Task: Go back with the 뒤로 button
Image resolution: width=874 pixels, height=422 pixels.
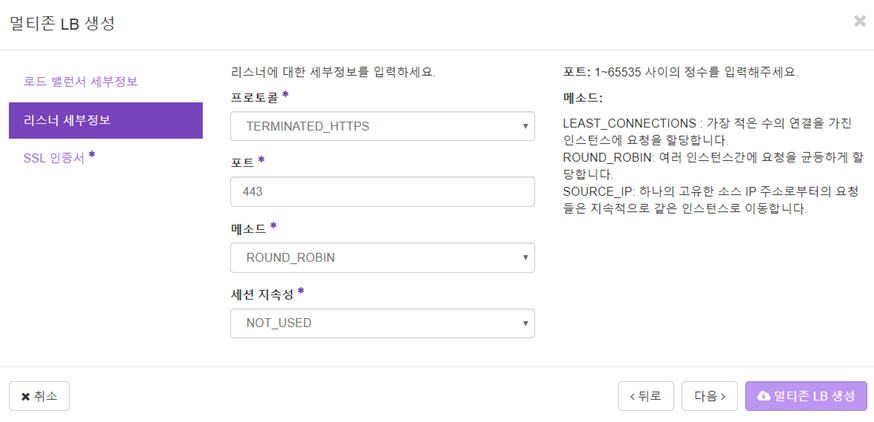Action: click(x=646, y=396)
